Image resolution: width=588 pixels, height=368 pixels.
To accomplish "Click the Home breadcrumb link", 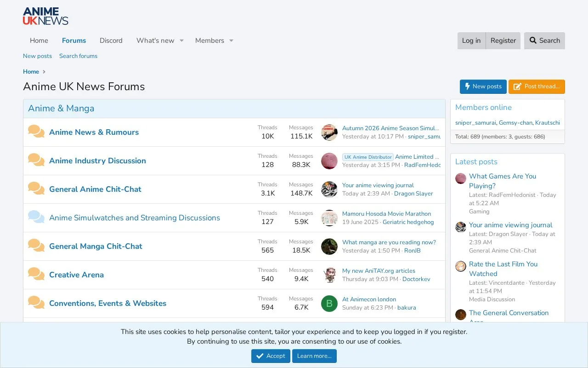I will pyautogui.click(x=31, y=72).
